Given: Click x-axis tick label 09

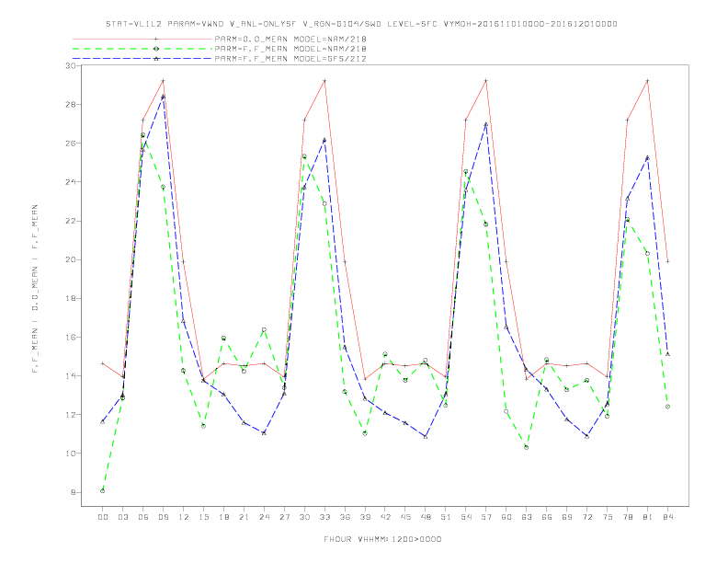Looking at the screenshot, I should (x=163, y=517).
